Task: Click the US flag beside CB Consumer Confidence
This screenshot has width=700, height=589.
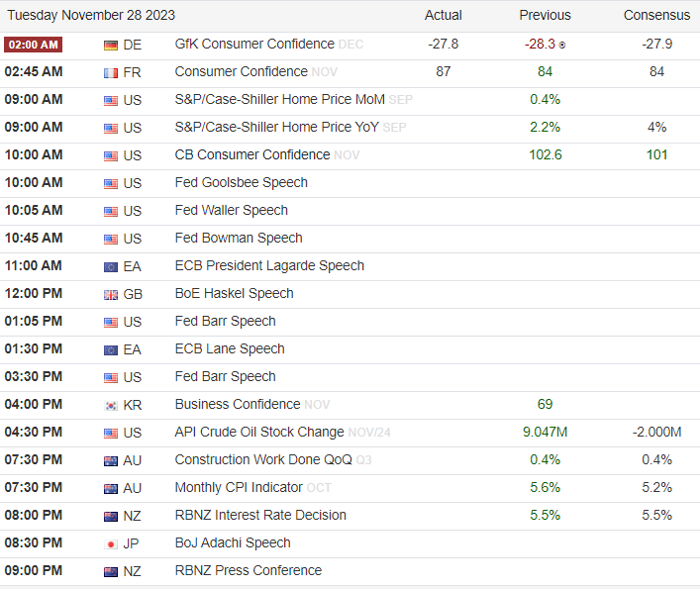Action: point(111,155)
